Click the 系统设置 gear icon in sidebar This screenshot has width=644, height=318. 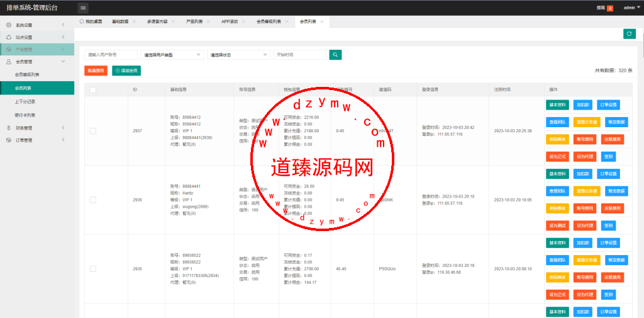tap(9, 25)
